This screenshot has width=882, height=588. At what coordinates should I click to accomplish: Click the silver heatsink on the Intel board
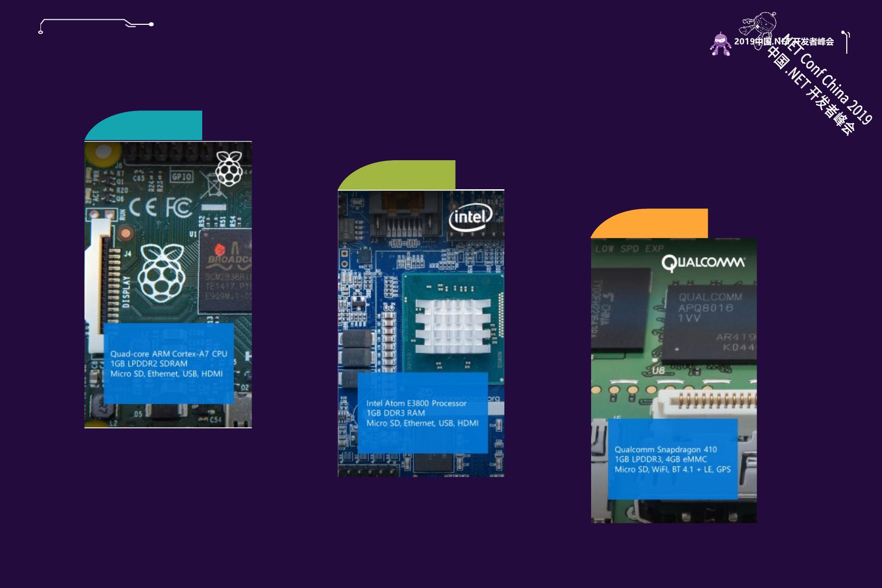(x=453, y=326)
